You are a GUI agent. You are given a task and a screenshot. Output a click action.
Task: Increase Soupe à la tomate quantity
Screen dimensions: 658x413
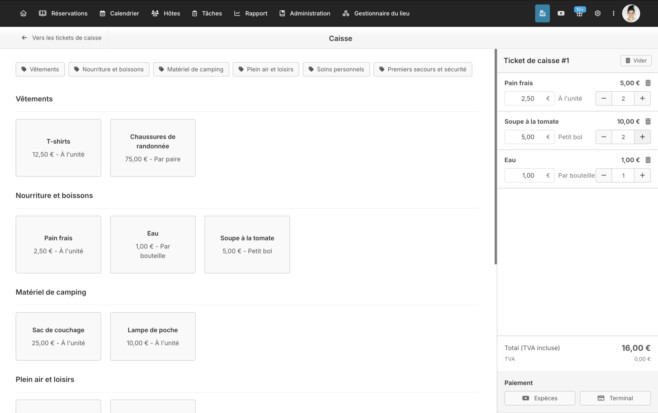[x=642, y=137]
